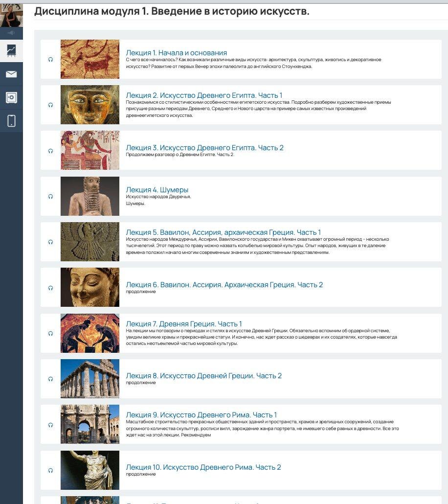Click the Egyptian wall painting thumbnail
448x504 pixels.
tap(90, 150)
